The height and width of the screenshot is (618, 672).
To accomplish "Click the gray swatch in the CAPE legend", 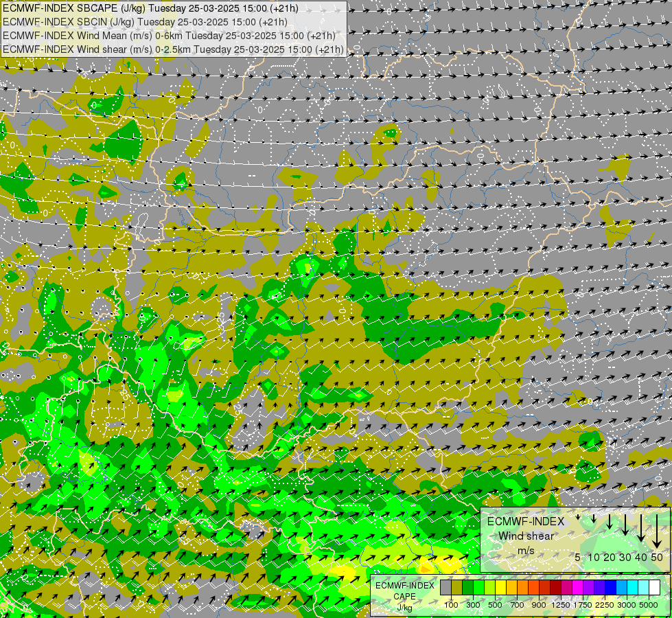I will tap(445, 587).
